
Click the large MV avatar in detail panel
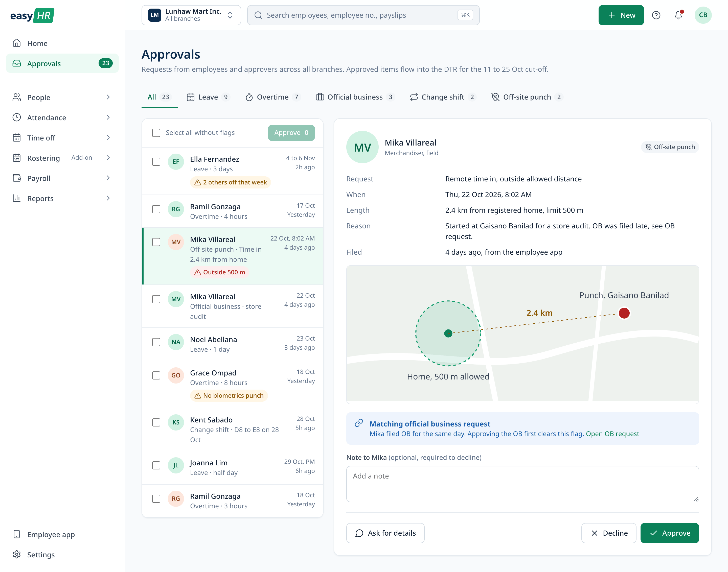click(362, 147)
